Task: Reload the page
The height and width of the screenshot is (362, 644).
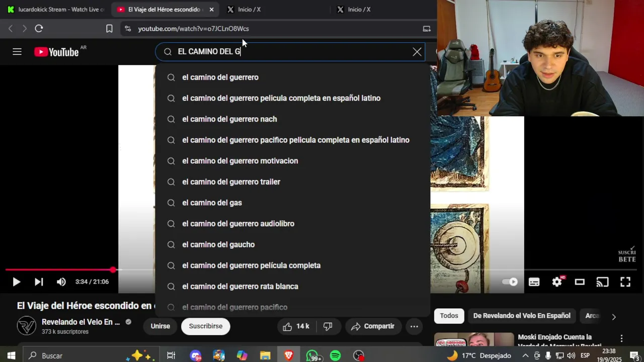Action: 39,29
